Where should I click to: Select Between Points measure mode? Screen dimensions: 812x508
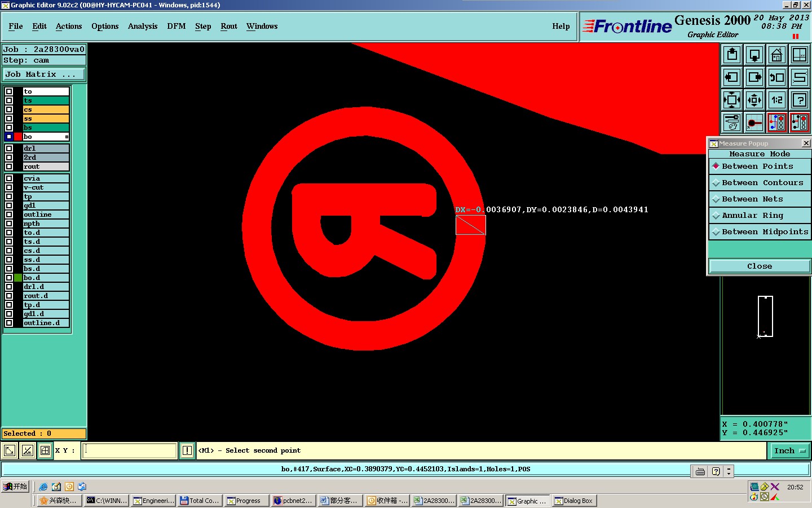[760, 167]
